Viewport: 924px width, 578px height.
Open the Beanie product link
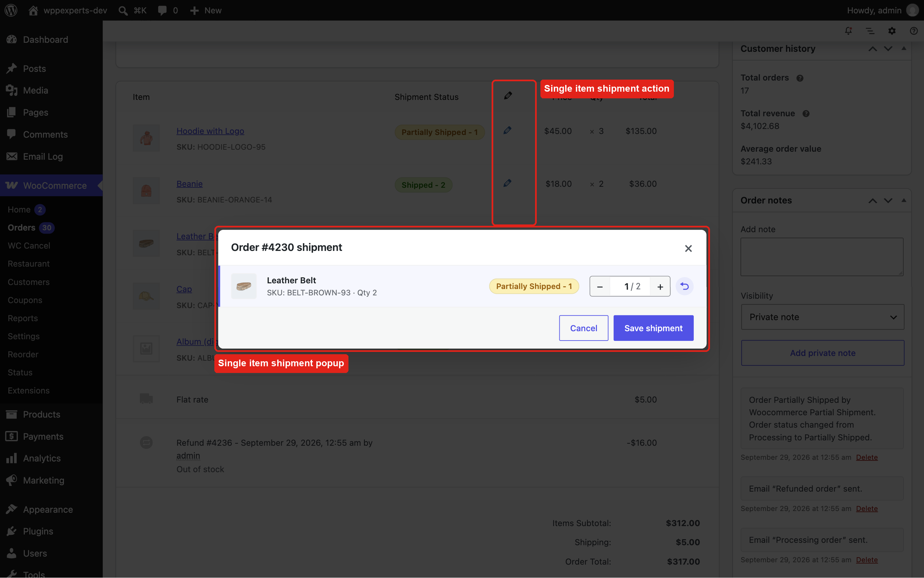coord(190,184)
